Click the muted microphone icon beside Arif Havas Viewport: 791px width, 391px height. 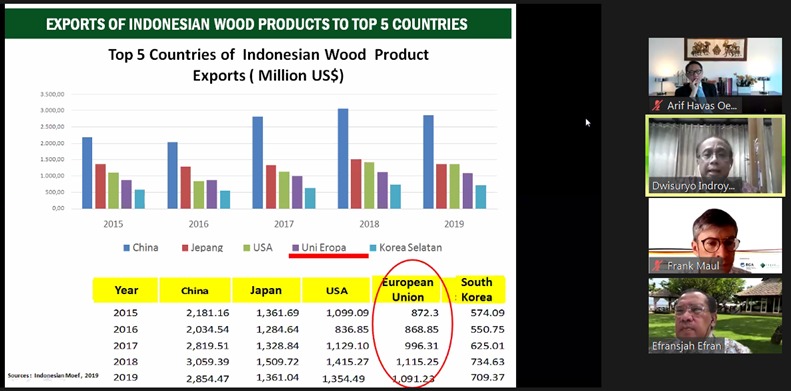click(x=657, y=105)
